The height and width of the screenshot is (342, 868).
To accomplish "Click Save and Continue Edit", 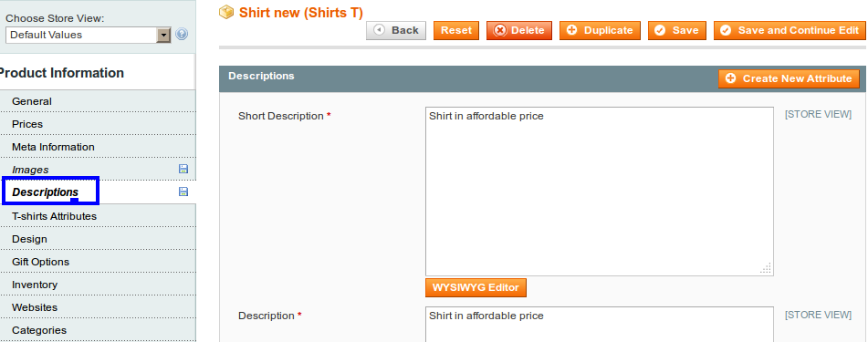I will [x=790, y=30].
